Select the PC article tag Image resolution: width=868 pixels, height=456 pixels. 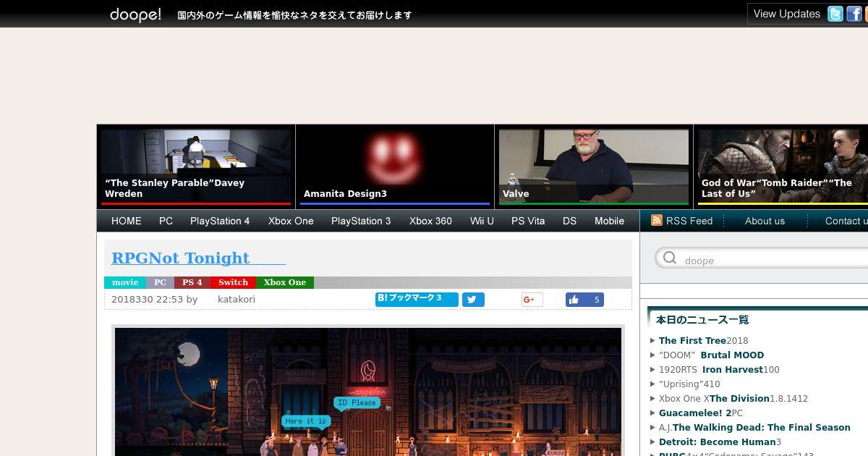tap(160, 282)
